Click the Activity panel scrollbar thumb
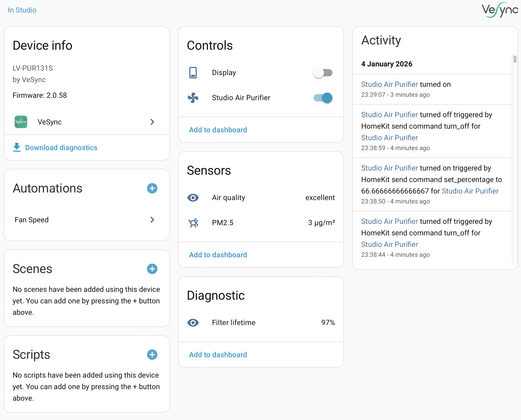 click(x=515, y=59)
